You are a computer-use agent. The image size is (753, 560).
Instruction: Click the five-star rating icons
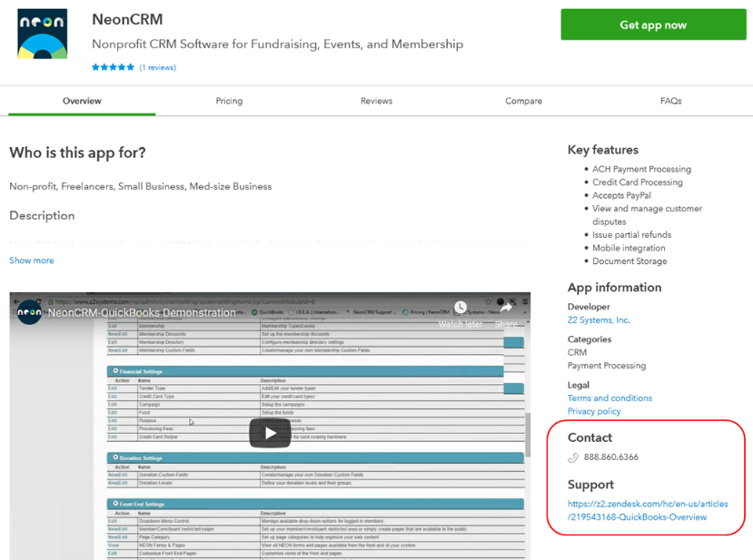pos(113,67)
